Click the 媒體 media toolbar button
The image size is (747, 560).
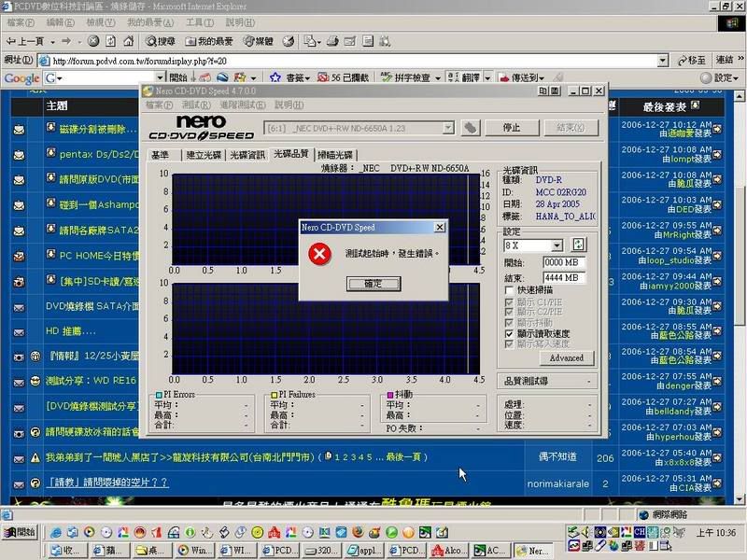(x=258, y=41)
